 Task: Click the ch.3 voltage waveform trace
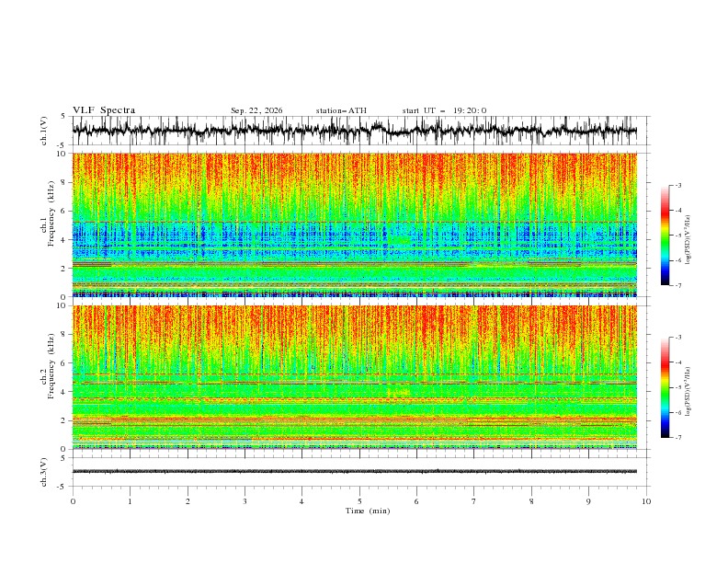tap(354, 472)
